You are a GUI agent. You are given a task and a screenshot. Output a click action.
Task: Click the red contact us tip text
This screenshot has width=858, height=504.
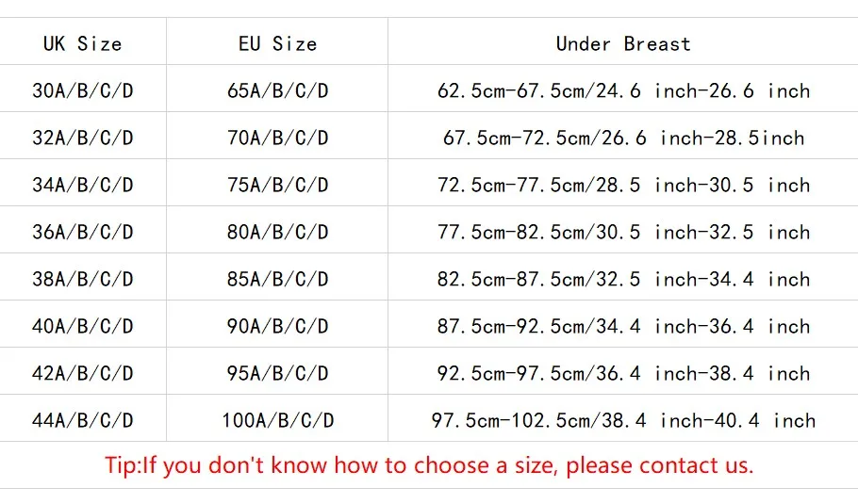pyautogui.click(x=429, y=465)
